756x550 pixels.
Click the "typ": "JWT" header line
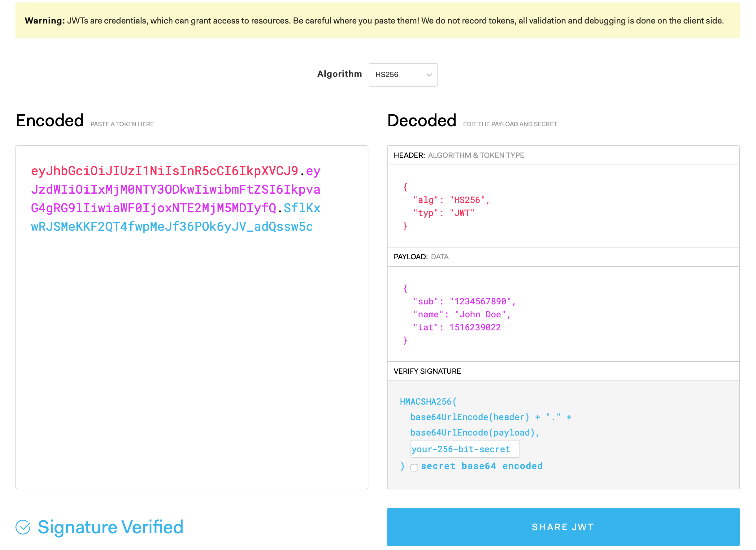(444, 213)
